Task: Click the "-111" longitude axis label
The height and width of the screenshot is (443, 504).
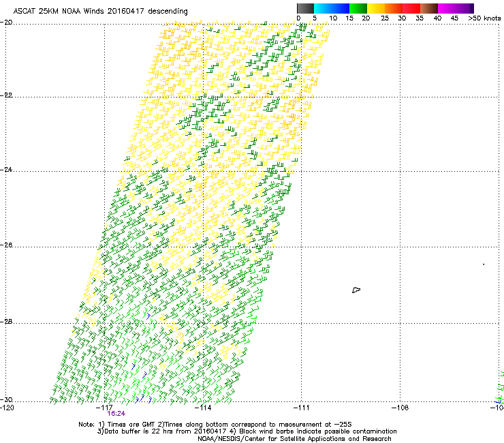Action: click(x=302, y=408)
